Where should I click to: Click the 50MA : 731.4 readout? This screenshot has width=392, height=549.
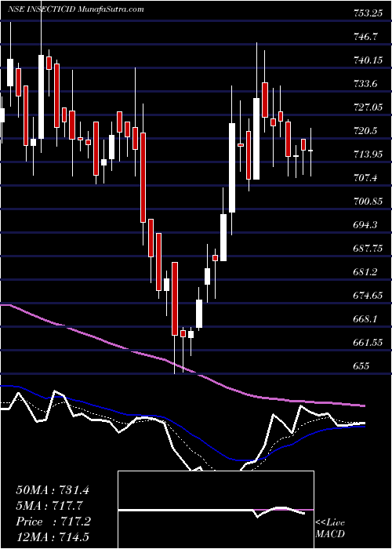(53, 490)
